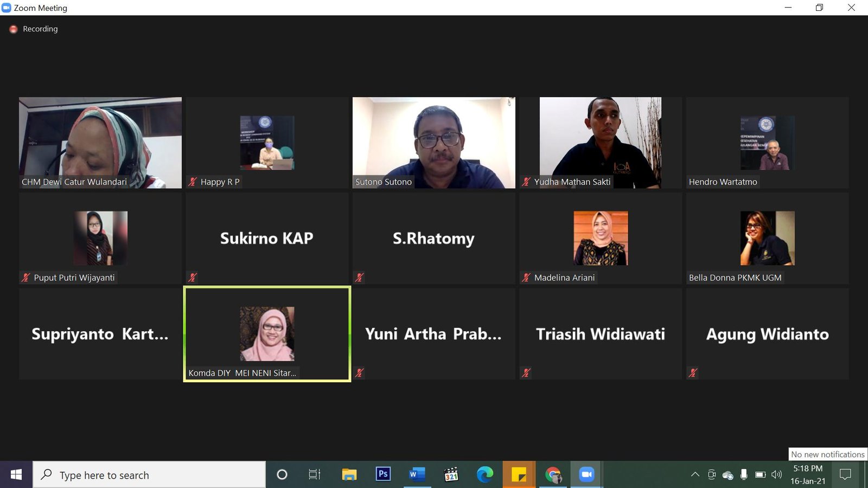Expand hidden system tray icons chevron
Screen dimensions: 868x488
(x=695, y=474)
